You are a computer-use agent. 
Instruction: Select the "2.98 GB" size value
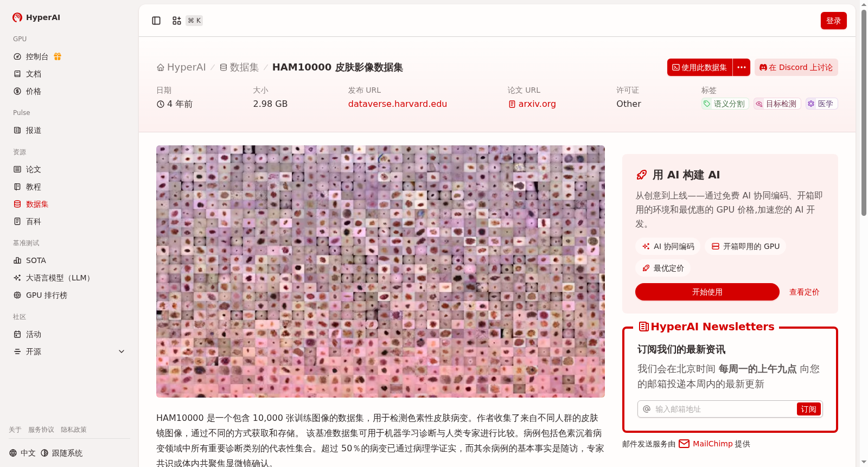pyautogui.click(x=270, y=104)
